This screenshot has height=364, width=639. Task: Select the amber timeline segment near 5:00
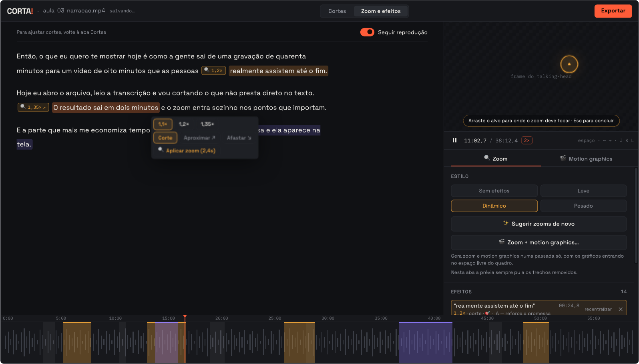click(x=77, y=342)
